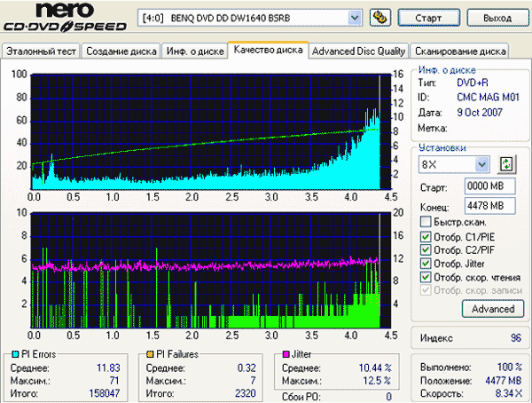Switch to the Сканирование диска tab
Image resolution: width=532 pixels, height=403 pixels.
pos(460,51)
